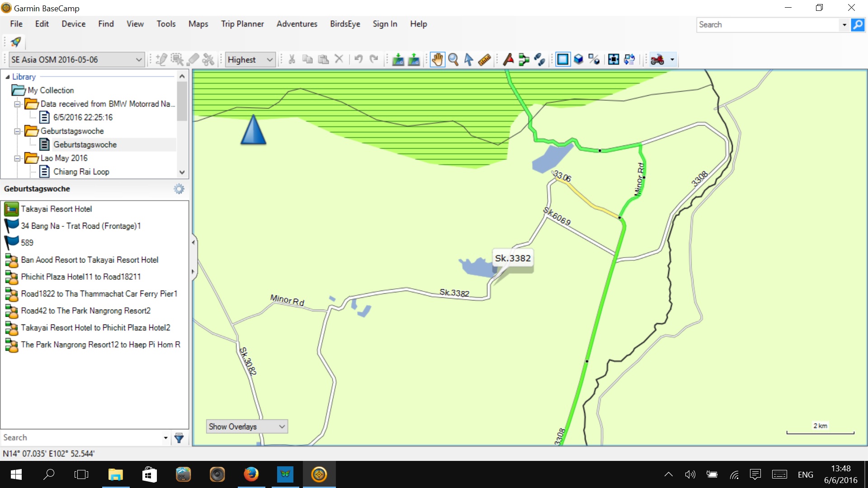Switch to 3D map view
868x488 pixels.
[x=578, y=60]
